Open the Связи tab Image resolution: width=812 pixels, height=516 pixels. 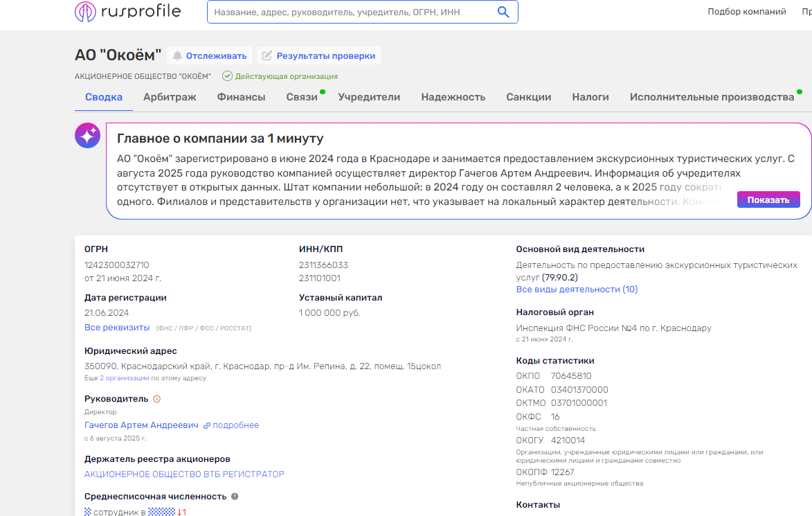pyautogui.click(x=302, y=97)
